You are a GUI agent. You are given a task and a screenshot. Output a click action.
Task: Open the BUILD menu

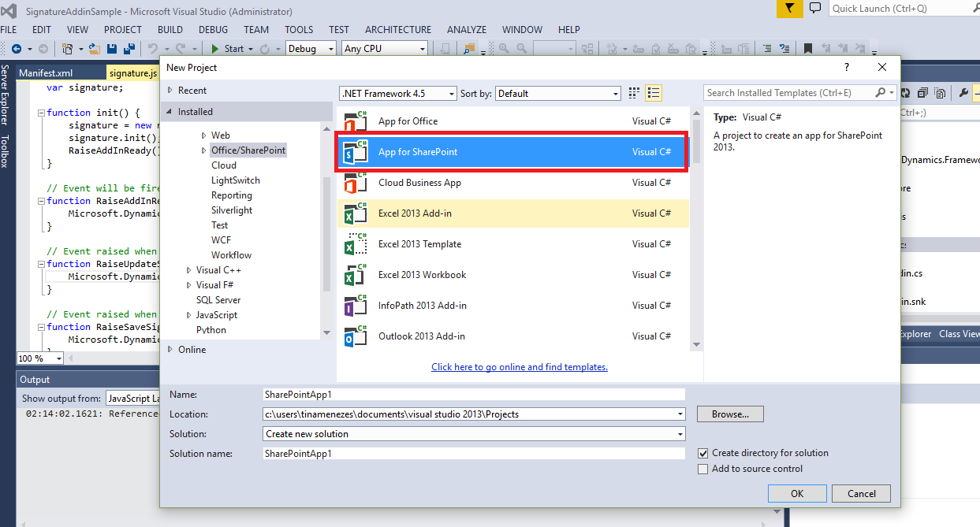(170, 30)
